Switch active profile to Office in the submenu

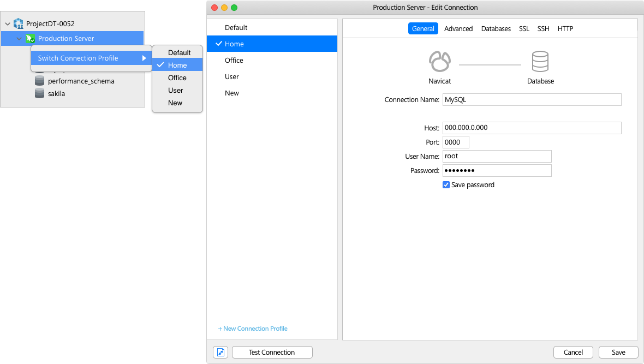(176, 77)
